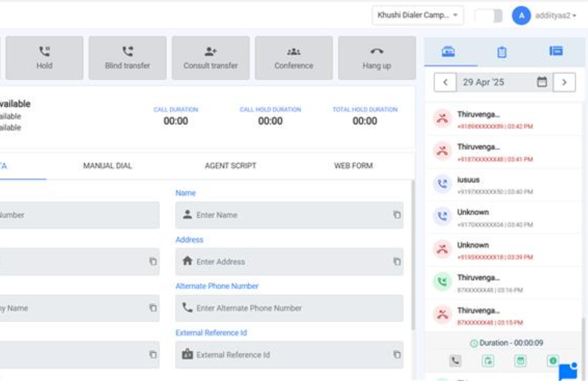Switch to the call history phone tab
Image resolution: width=588 pixels, height=381 pixels.
coord(448,52)
